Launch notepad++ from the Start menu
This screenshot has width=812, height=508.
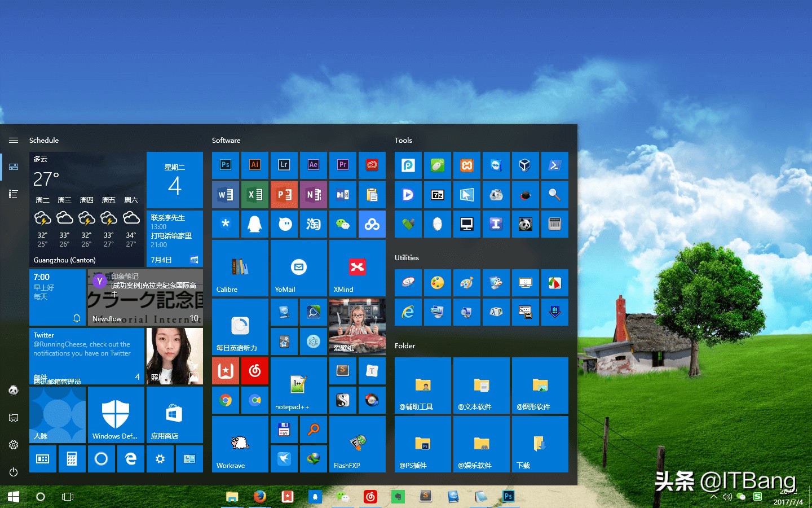pyautogui.click(x=298, y=386)
